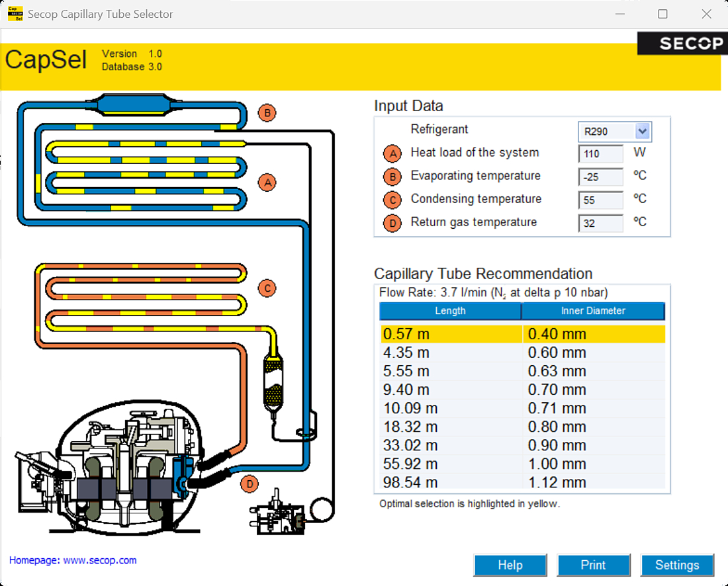Click the A marker beside Heat load
Viewport: 728px width, 586px height.
pos(392,153)
